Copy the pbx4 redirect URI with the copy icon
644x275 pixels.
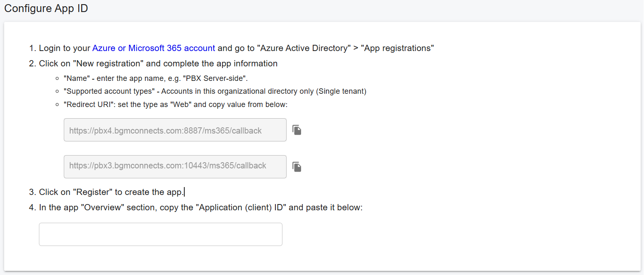tap(297, 130)
